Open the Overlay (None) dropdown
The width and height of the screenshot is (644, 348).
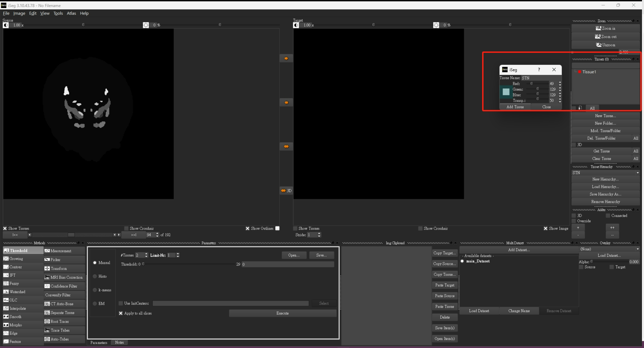coord(637,249)
